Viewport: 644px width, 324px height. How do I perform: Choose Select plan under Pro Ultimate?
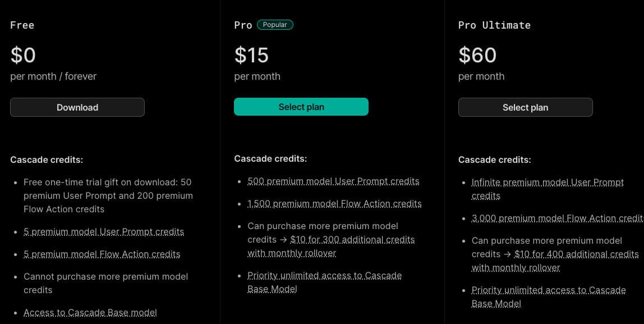[x=525, y=107]
